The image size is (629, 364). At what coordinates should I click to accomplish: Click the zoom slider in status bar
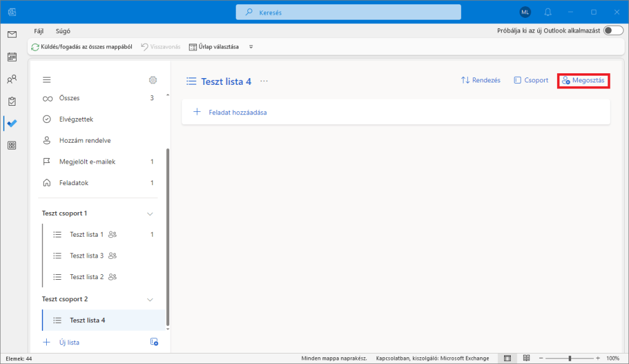(569, 358)
